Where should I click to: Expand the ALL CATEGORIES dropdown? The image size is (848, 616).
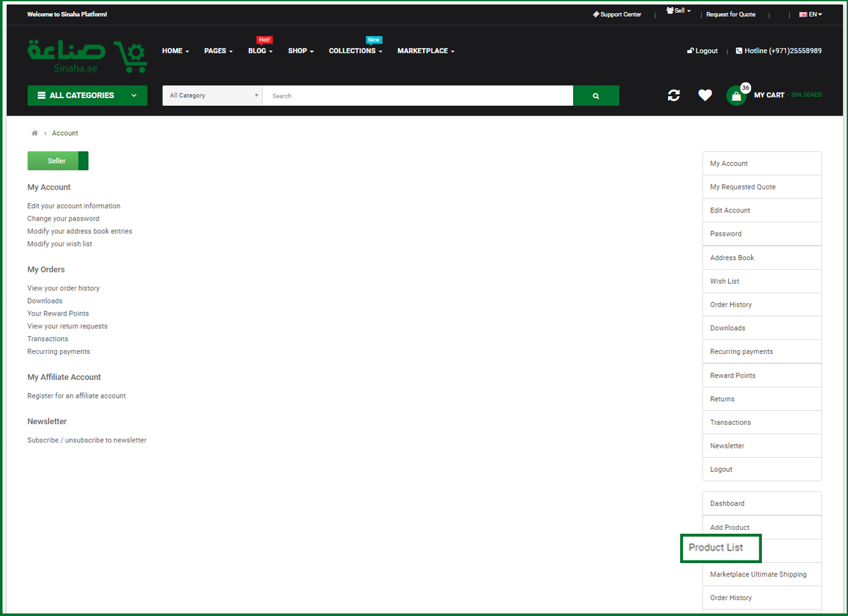point(87,94)
